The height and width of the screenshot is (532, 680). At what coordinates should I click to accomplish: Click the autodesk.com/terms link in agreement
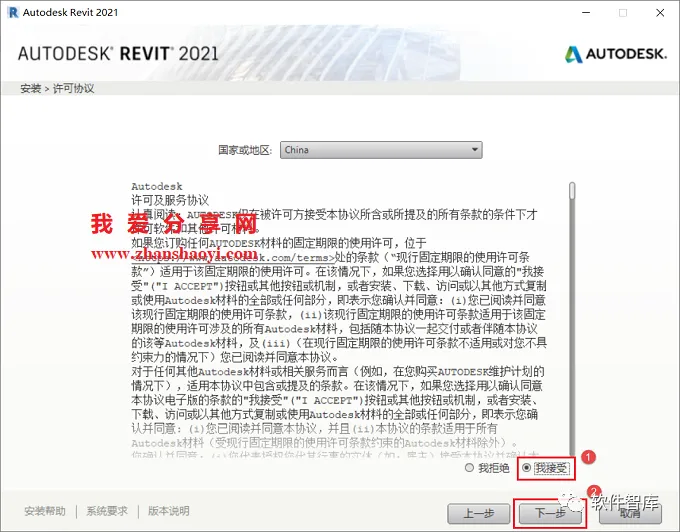(x=234, y=258)
